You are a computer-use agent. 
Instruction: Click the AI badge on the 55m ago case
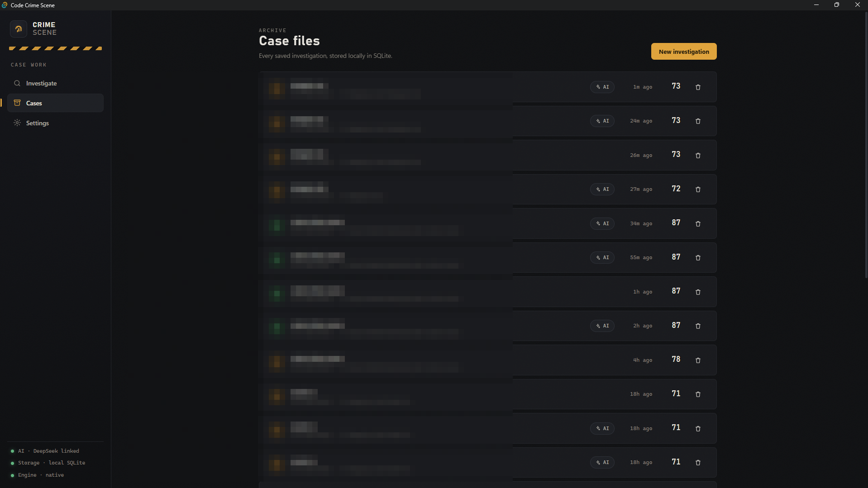(x=602, y=257)
